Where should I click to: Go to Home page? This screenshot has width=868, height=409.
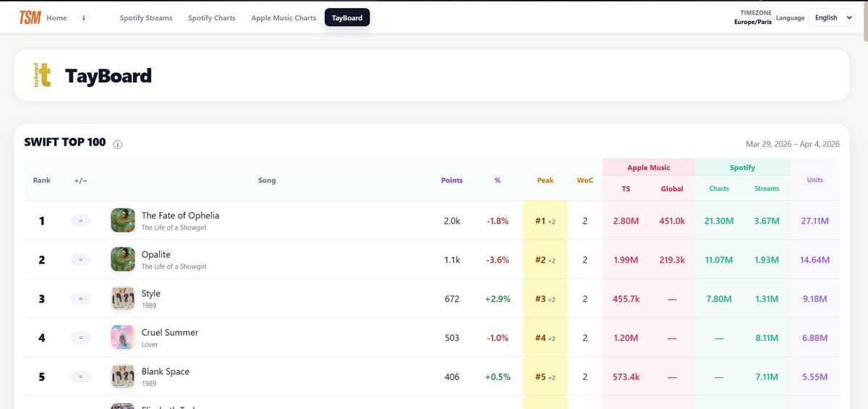pos(56,18)
